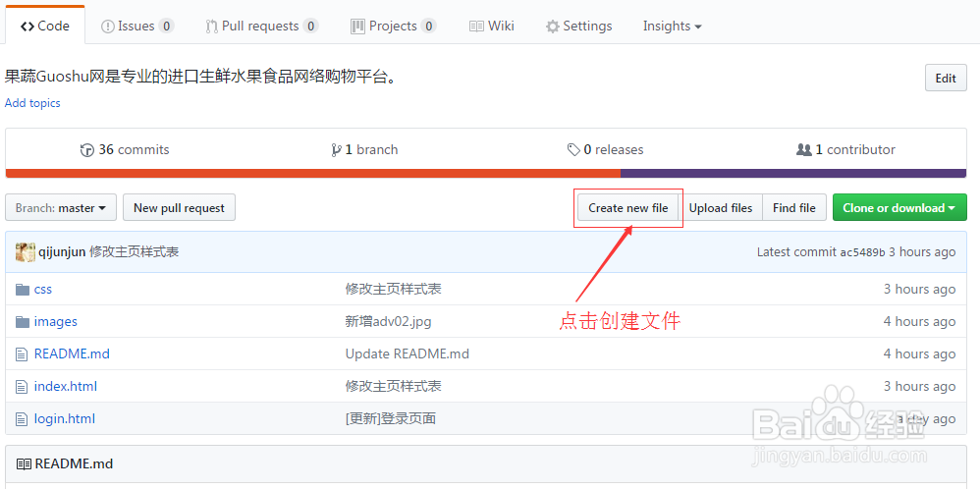Open latest commit message 修改主页样式表
Screen dimensions: 980x489
click(x=135, y=252)
